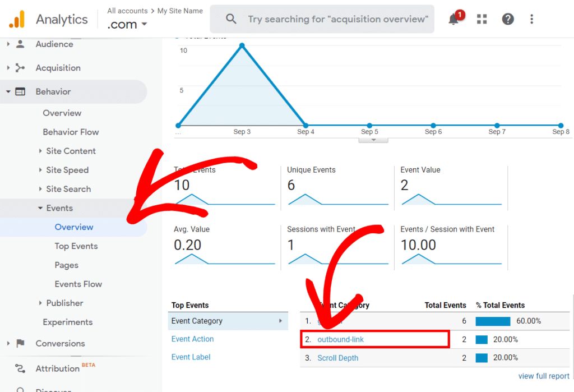Click the view full report link
The height and width of the screenshot is (392, 574).
(x=543, y=376)
